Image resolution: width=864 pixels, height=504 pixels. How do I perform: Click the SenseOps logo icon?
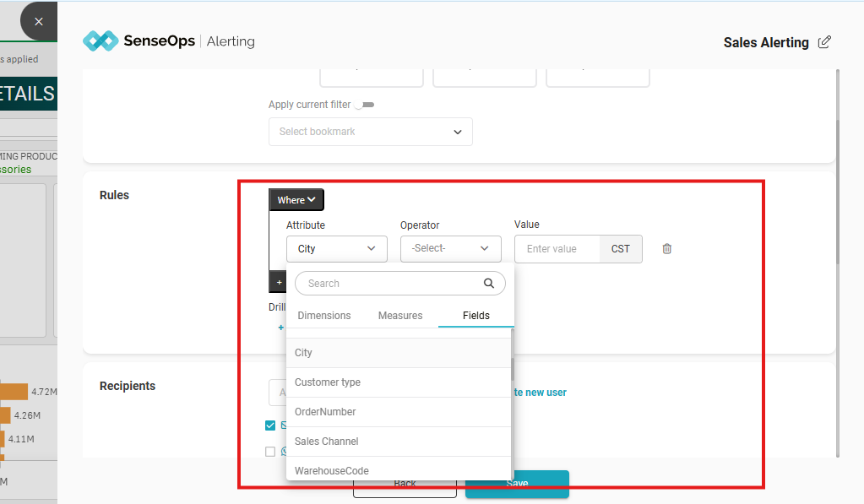pos(100,41)
